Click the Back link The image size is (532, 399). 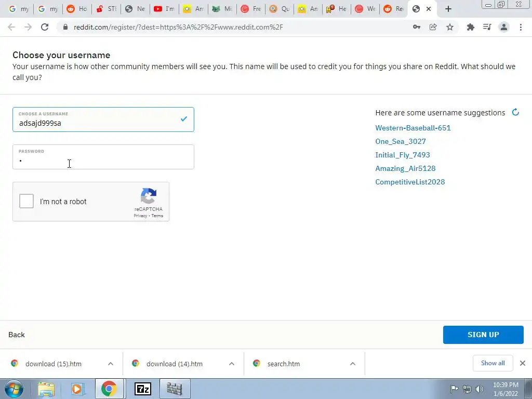coord(17,335)
